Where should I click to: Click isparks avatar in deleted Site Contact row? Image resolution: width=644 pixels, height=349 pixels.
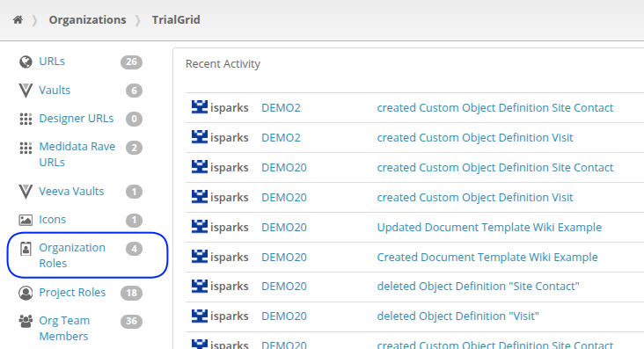pos(200,286)
